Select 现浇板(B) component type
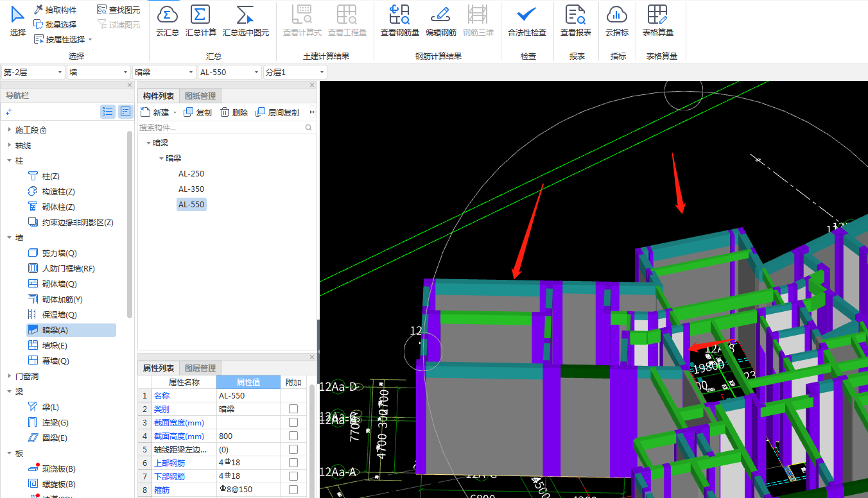 52,468
